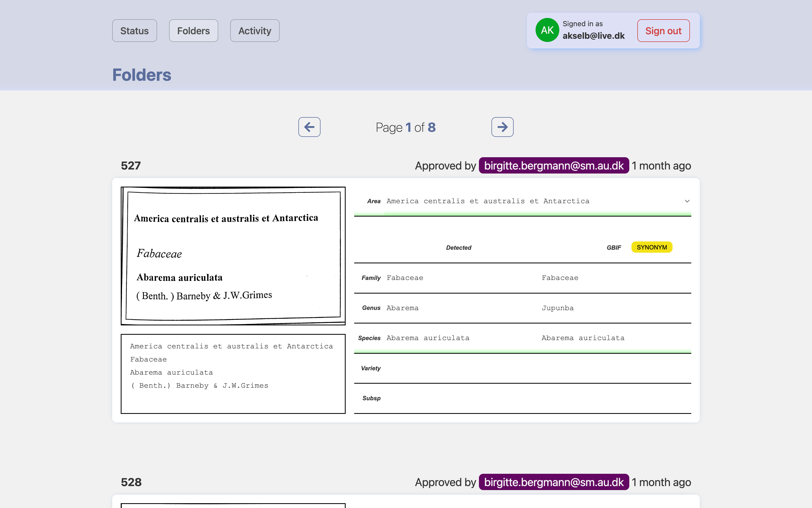
Task: Click approver email badge for folder 528
Action: click(554, 482)
